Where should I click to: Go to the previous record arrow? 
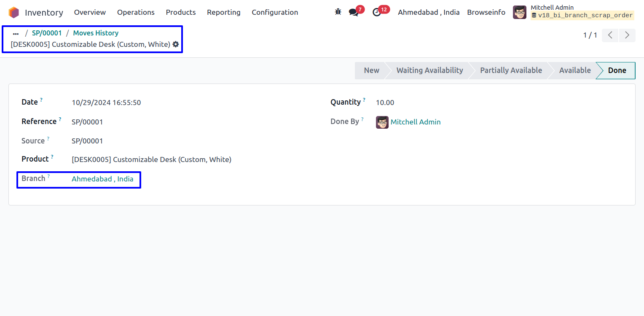pos(610,35)
